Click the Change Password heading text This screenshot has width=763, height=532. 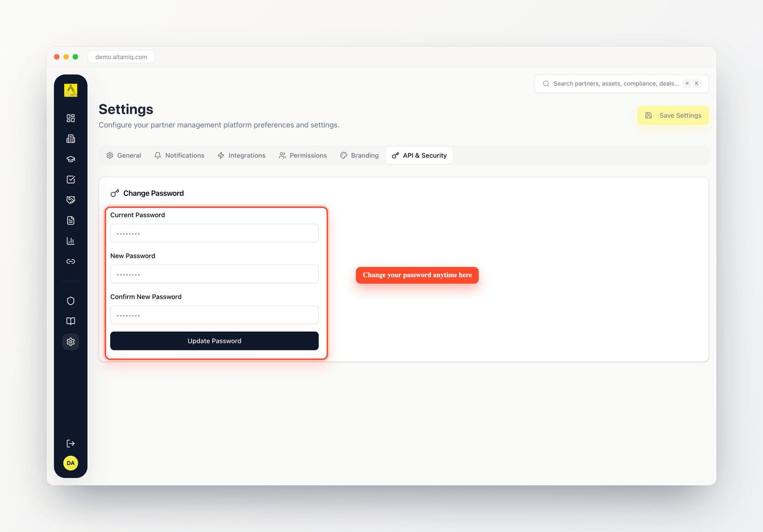(153, 193)
